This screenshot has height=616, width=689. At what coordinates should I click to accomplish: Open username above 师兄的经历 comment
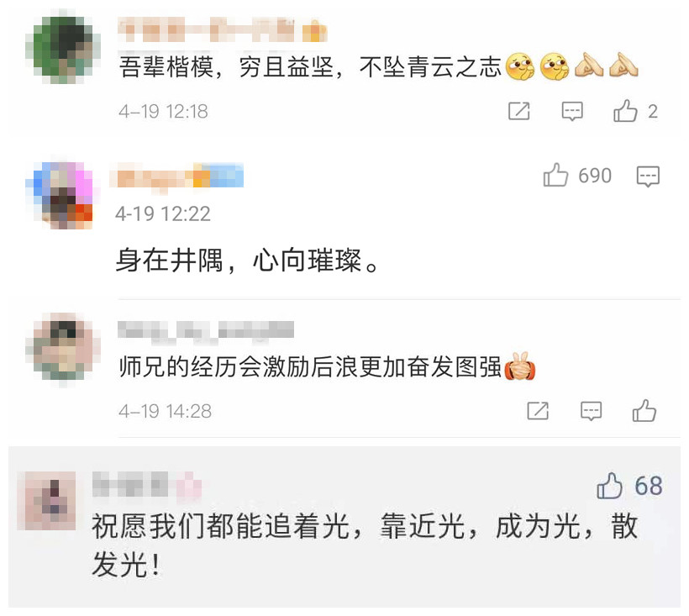206,330
